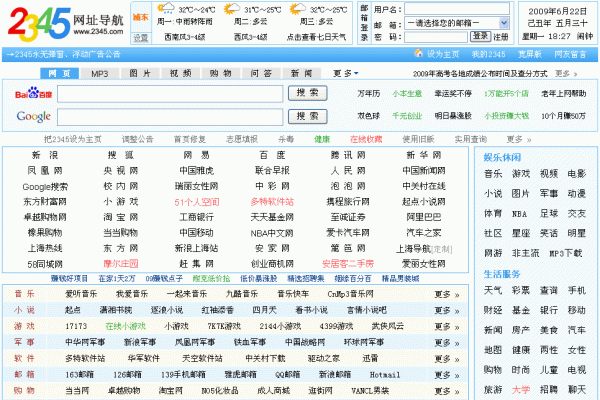Viewport: 600px width, 400px height.
Task: Expand 更多 beside the search tabs
Action: click(344, 73)
